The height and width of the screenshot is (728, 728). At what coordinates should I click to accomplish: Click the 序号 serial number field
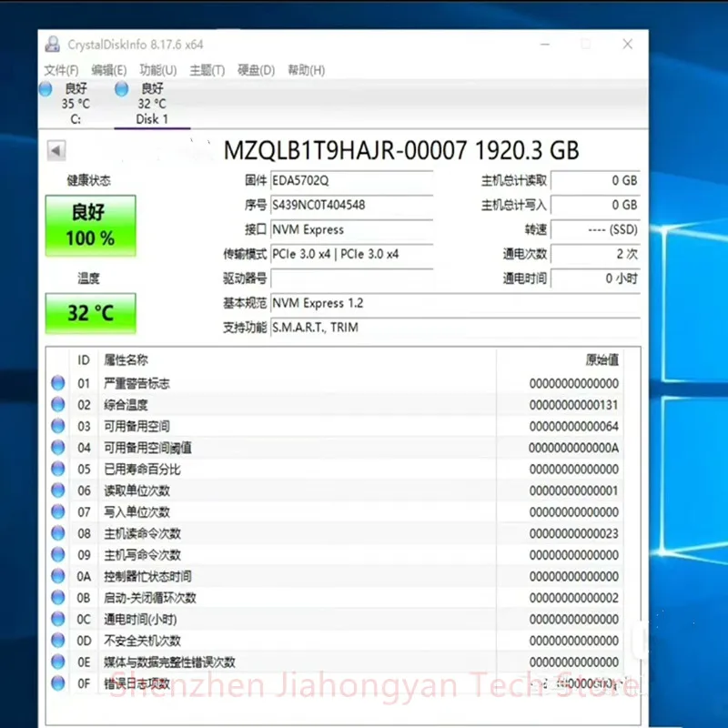click(x=351, y=206)
